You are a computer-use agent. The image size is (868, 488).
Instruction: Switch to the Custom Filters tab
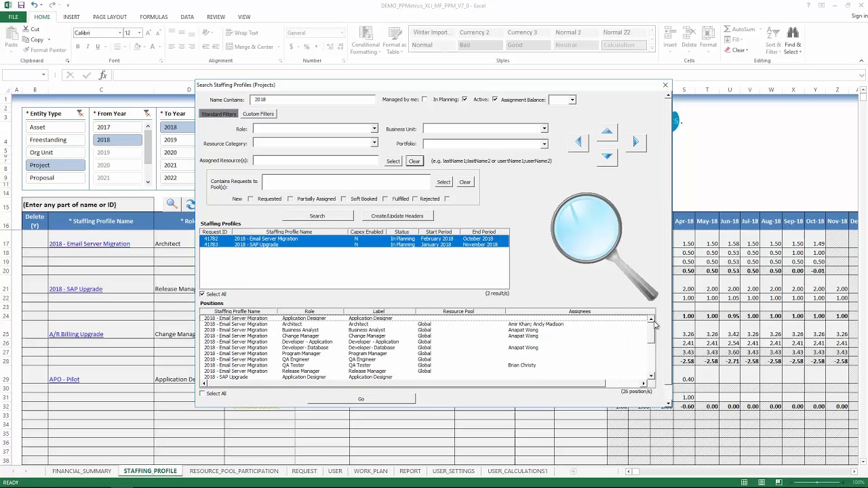258,114
